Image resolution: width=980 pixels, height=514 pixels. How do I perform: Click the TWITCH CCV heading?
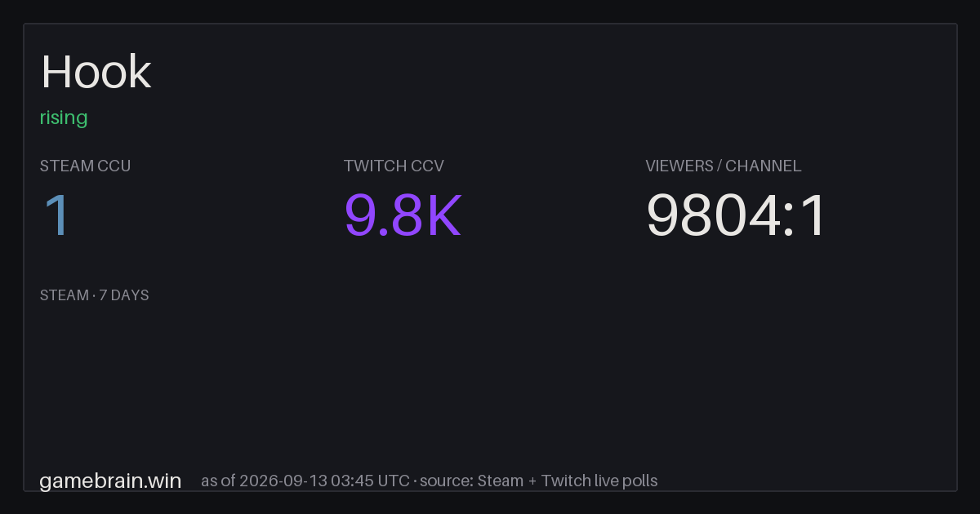pos(394,166)
